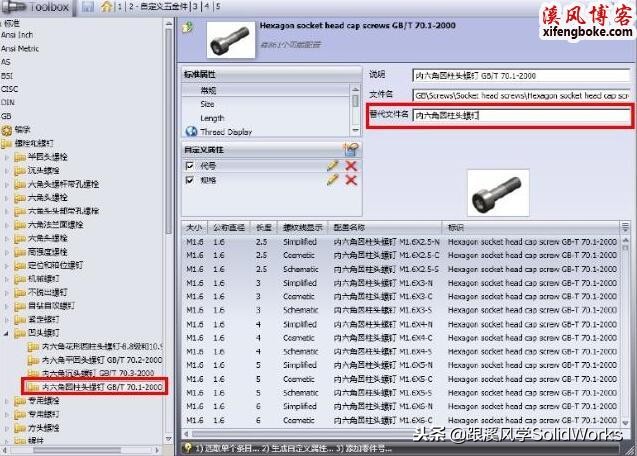The width and height of the screenshot is (637, 456).
Task: Sort table by 配置名称 column header
Action: 385,227
